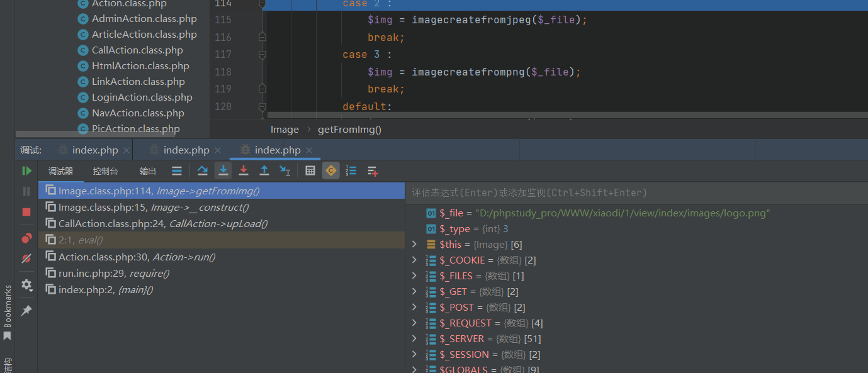Toggle the orange C button in debugger toolbar
This screenshot has width=868, height=373.
click(330, 170)
